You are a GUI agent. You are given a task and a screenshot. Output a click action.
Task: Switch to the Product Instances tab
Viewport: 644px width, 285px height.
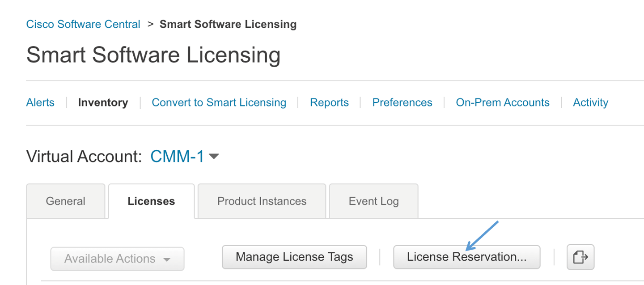262,201
